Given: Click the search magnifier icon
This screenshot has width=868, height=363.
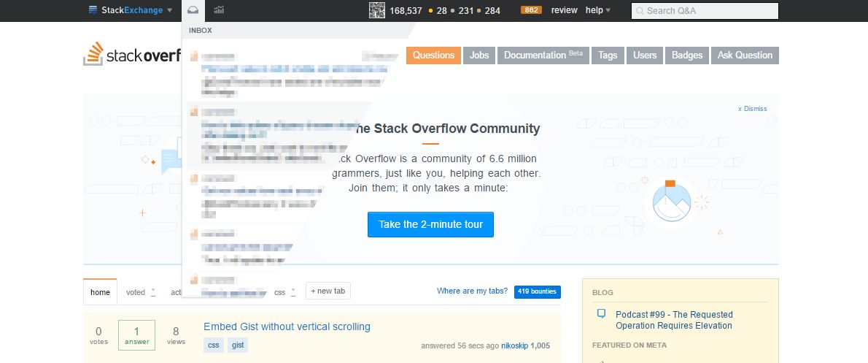Looking at the screenshot, I should (x=640, y=10).
